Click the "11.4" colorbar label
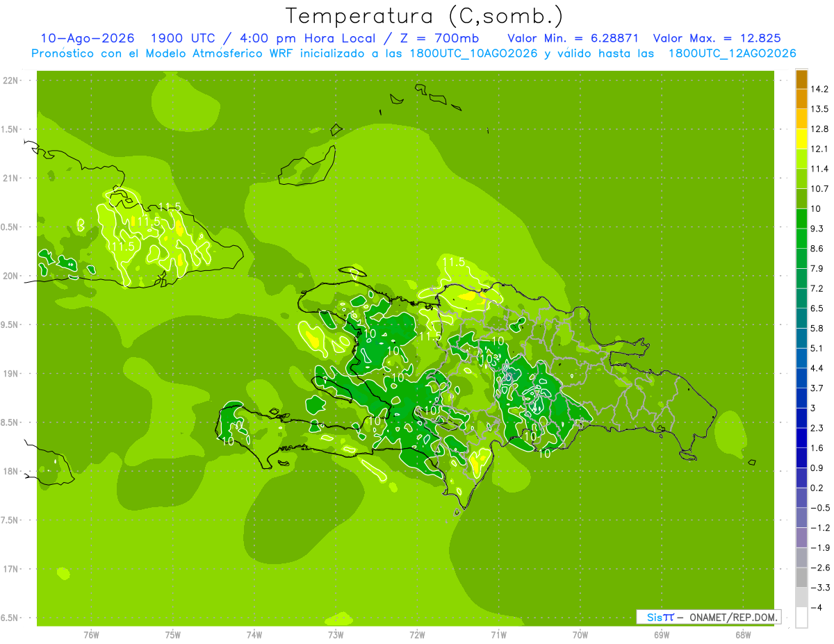The width and height of the screenshot is (834, 644). (820, 169)
